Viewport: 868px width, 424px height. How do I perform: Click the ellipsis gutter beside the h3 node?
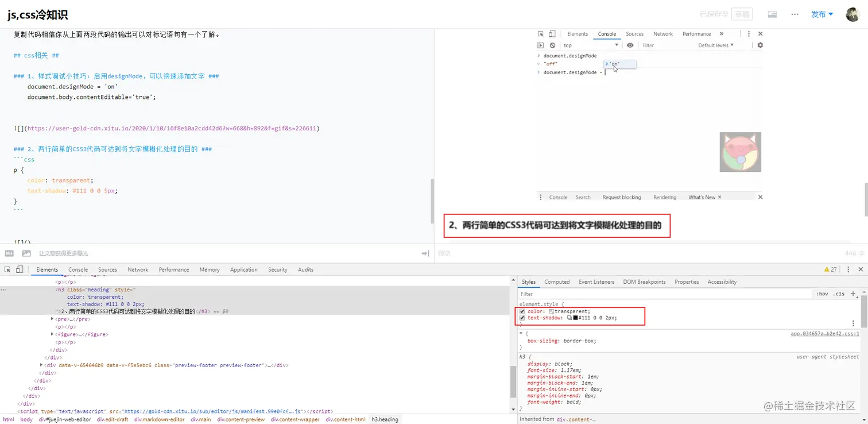pos(4,291)
